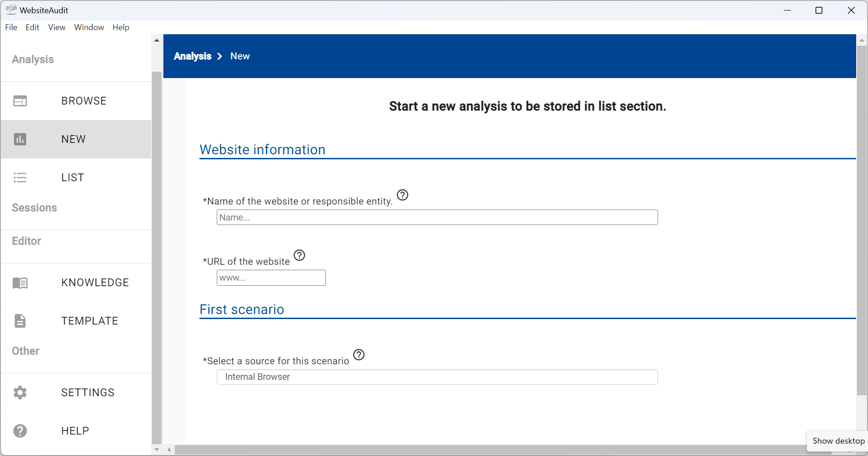Click the Help question mark icon
The image size is (868, 456).
click(20, 431)
